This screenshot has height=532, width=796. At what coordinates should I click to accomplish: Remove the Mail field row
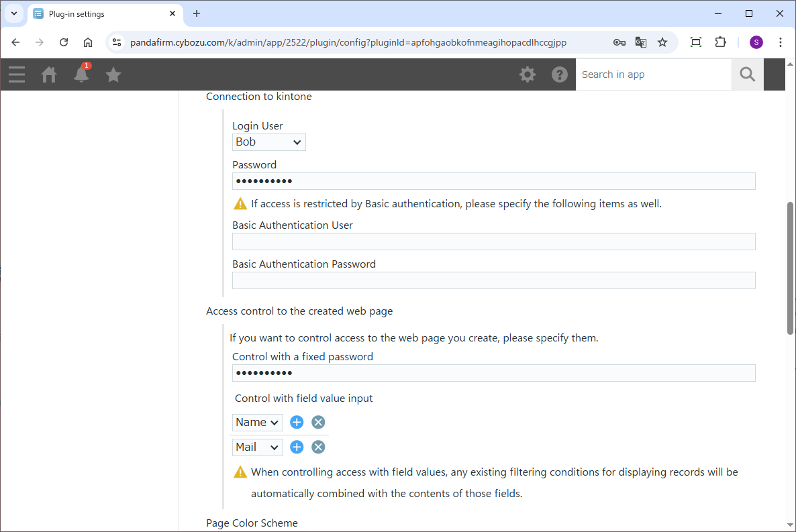pyautogui.click(x=318, y=447)
